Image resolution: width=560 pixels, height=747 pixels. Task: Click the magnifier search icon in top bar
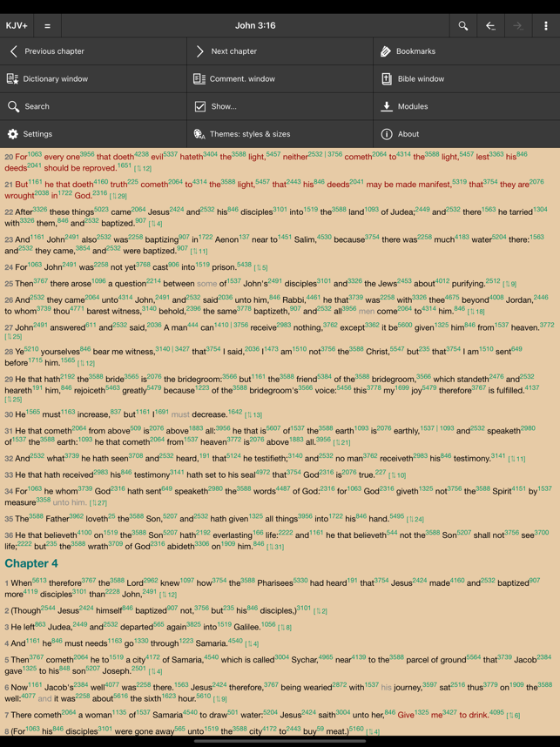click(x=462, y=26)
